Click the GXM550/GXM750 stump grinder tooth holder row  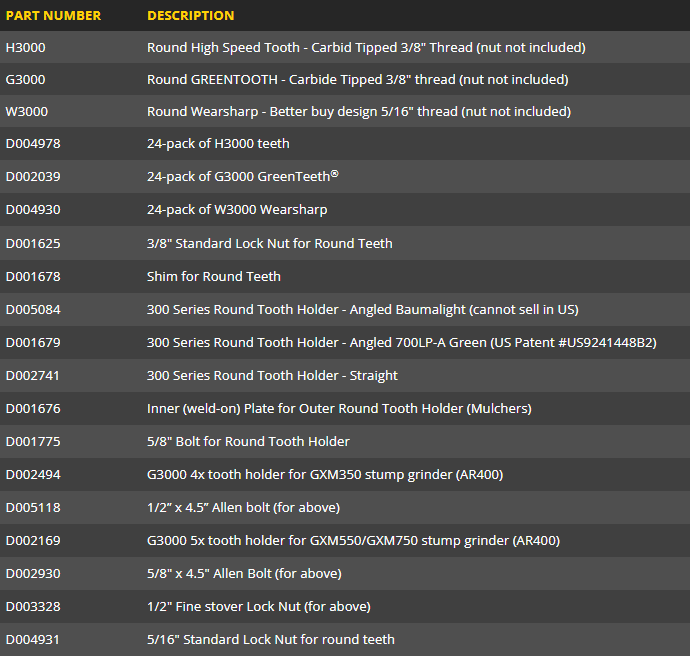coord(345,540)
